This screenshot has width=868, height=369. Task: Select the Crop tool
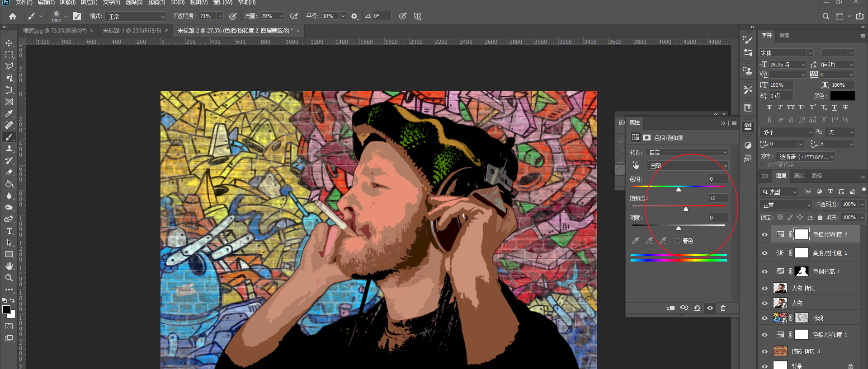tap(9, 90)
